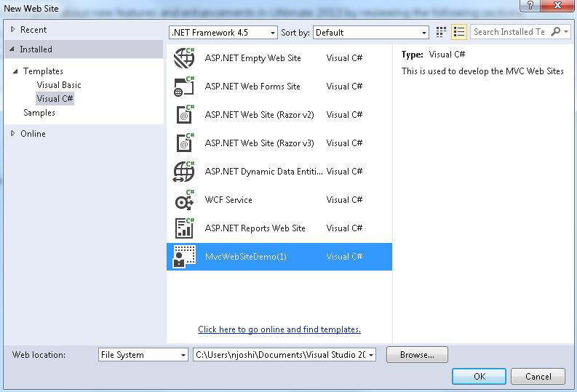The height and width of the screenshot is (392, 577).
Task: Close the New Web Site dialog
Action: point(557,5)
